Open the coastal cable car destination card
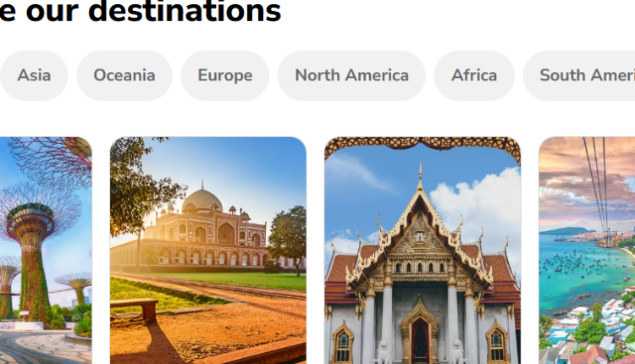This screenshot has width=635, height=364. (587, 251)
